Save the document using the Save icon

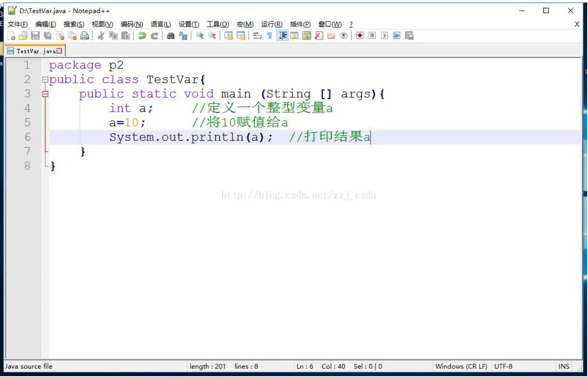point(35,36)
